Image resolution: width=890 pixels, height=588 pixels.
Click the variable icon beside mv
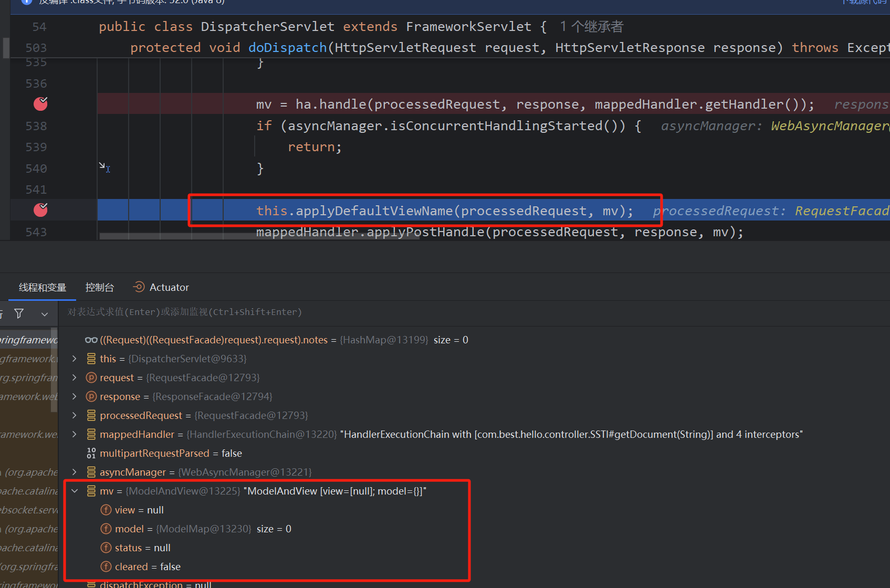pos(91,491)
